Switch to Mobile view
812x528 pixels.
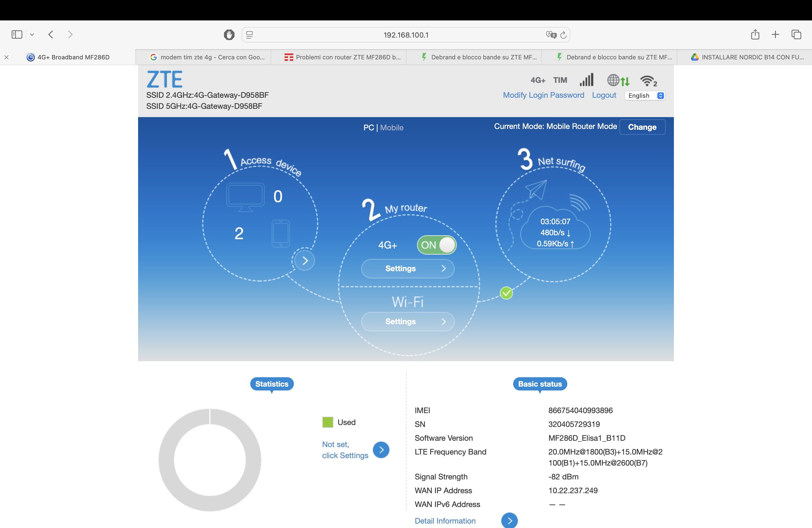(392, 128)
